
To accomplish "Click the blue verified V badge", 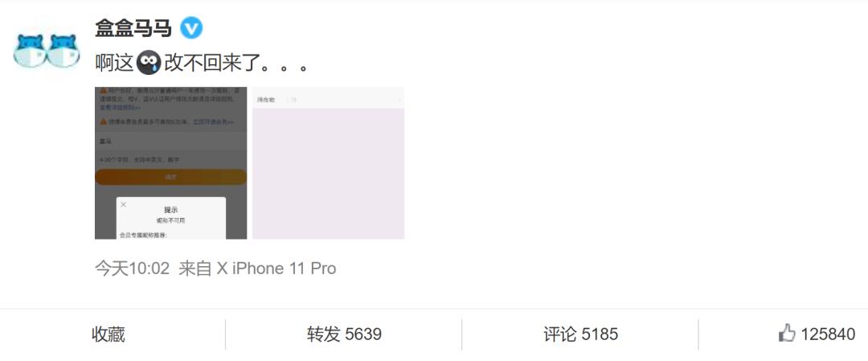I will pos(191,27).
